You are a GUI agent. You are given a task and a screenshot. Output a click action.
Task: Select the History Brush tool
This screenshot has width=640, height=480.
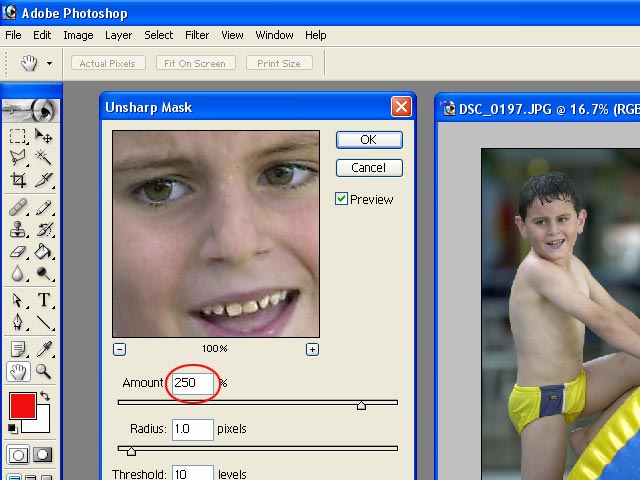[43, 229]
